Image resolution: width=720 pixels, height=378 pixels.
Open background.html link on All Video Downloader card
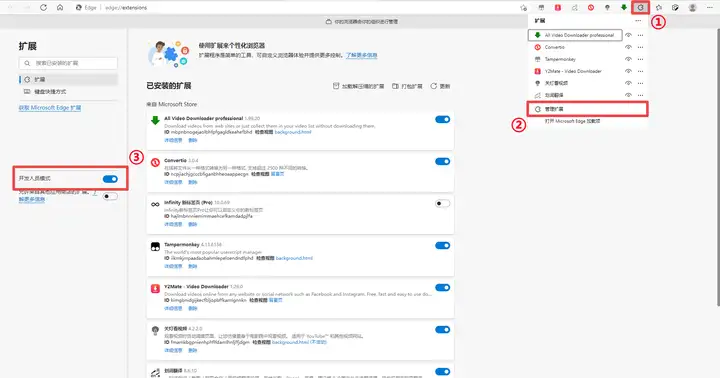293,132
